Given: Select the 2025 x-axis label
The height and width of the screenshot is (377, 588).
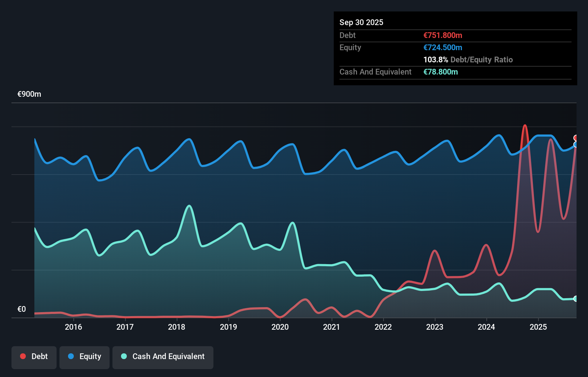Looking at the screenshot, I should [538, 327].
